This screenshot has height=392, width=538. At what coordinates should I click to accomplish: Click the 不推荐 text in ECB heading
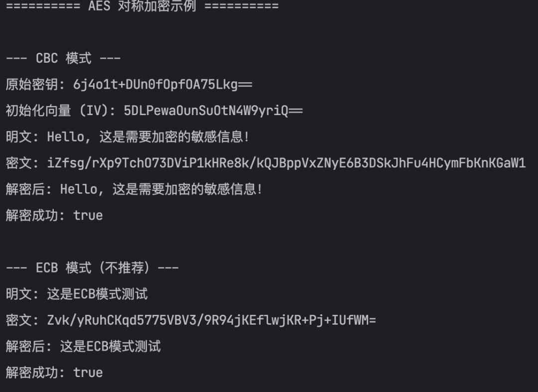[124, 268]
